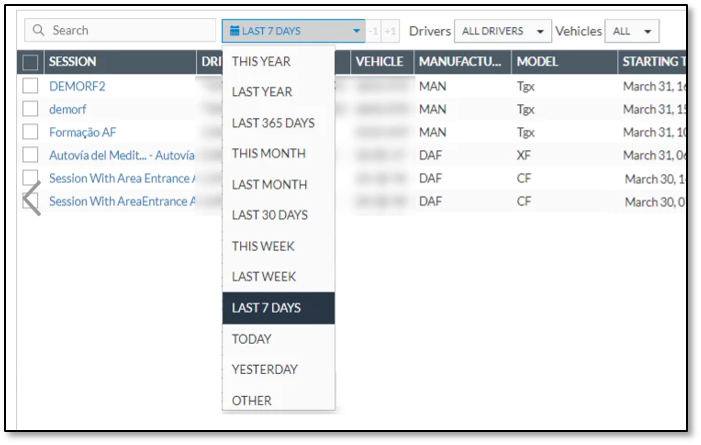The width and height of the screenshot is (701, 445).
Task: Check the Autovía del Medit... row checkbox
Action: (30, 155)
